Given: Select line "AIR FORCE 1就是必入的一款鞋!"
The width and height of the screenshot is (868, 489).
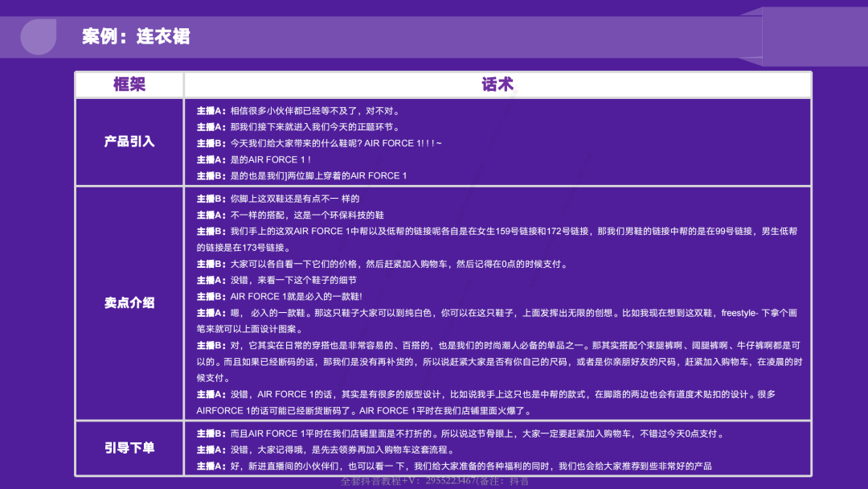Looking at the screenshot, I should (x=280, y=296).
